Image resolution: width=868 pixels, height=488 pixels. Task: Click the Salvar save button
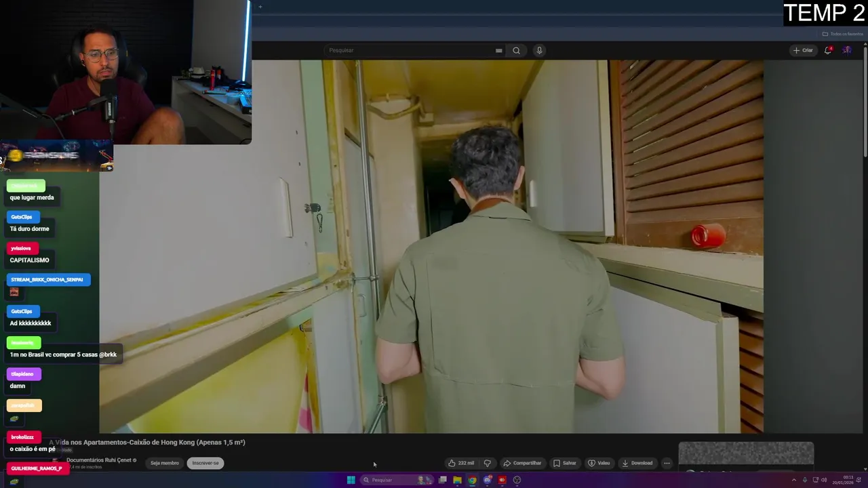[564, 463]
